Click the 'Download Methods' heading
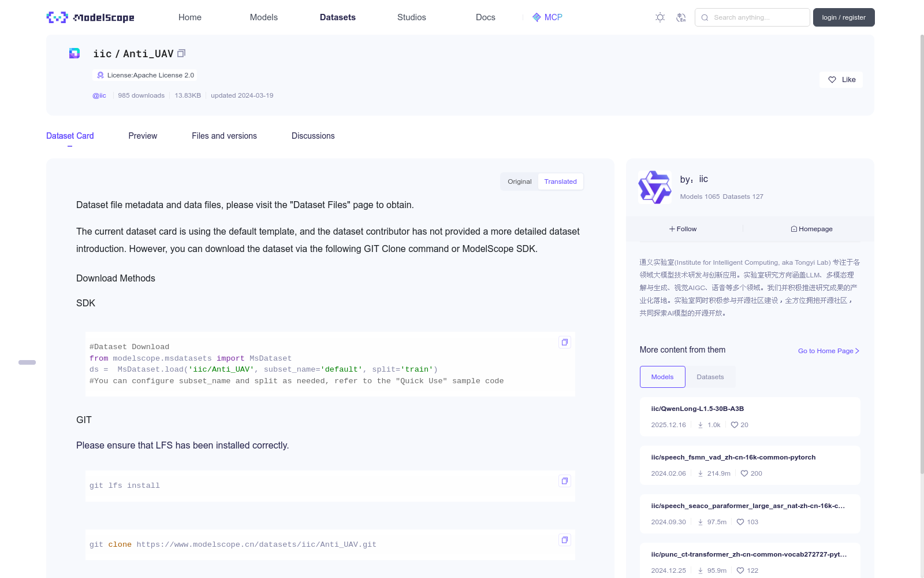Screen dimensions: 924x578 [115, 278]
